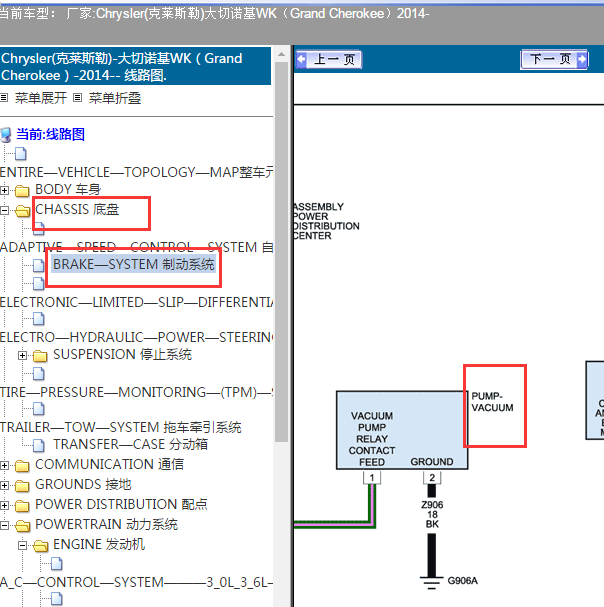Screen dimensions: 604x607
Task: Expand the BODY 车身 folder
Action: 4,190
